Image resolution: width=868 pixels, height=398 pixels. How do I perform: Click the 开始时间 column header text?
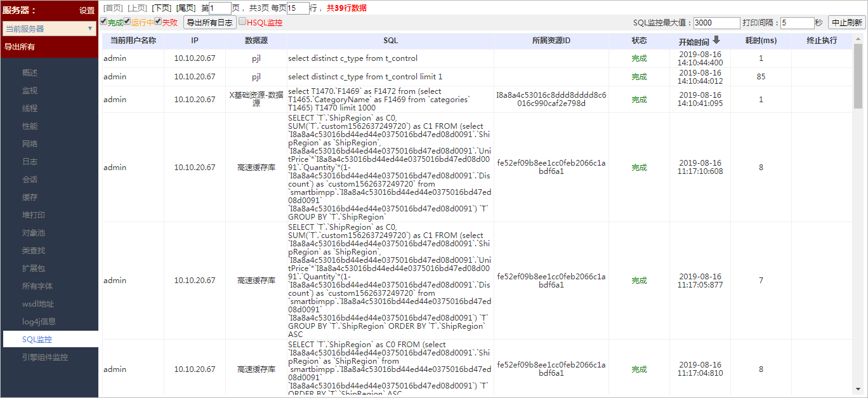coord(694,41)
